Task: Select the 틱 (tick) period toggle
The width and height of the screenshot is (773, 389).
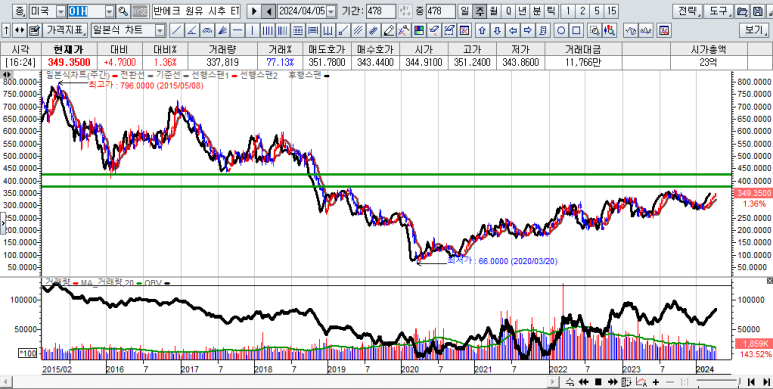Action: coord(551,11)
